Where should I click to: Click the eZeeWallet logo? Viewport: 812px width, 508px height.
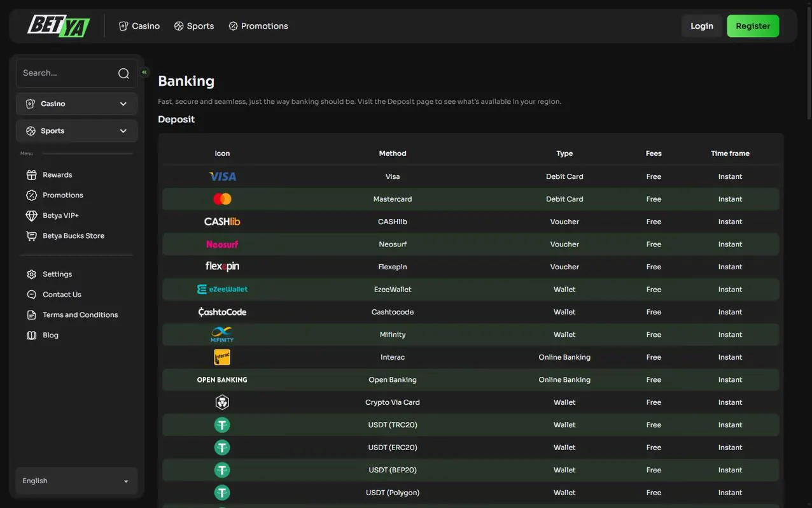point(222,289)
